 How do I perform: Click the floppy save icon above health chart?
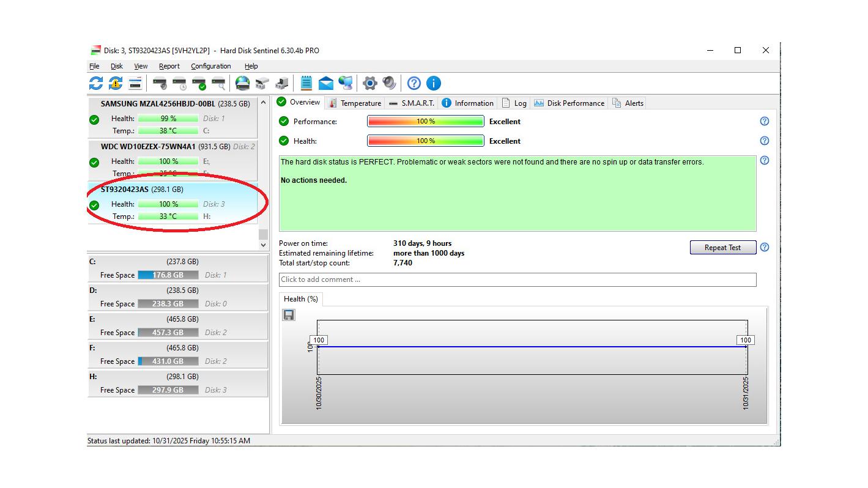(x=289, y=315)
